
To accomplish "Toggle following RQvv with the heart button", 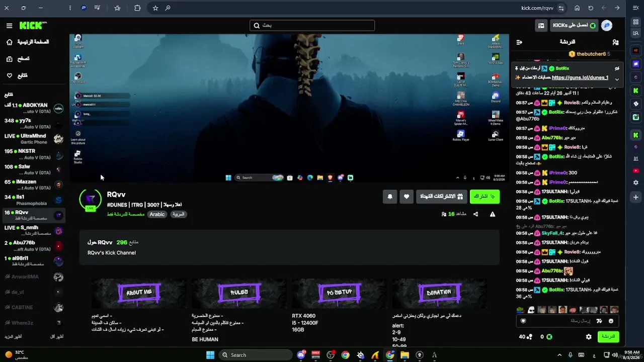I will tap(407, 197).
